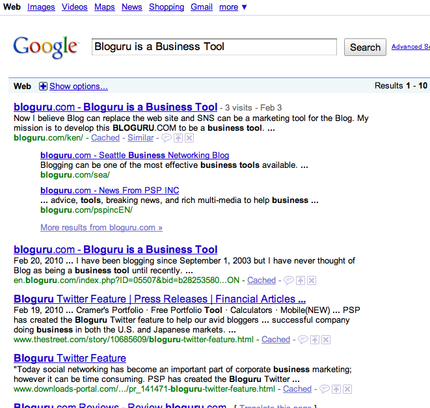Remove the downloads-portal.com result with X icon

347,389
